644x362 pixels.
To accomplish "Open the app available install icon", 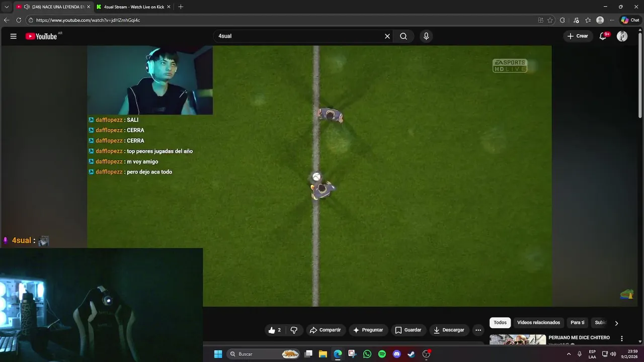I will point(540,20).
